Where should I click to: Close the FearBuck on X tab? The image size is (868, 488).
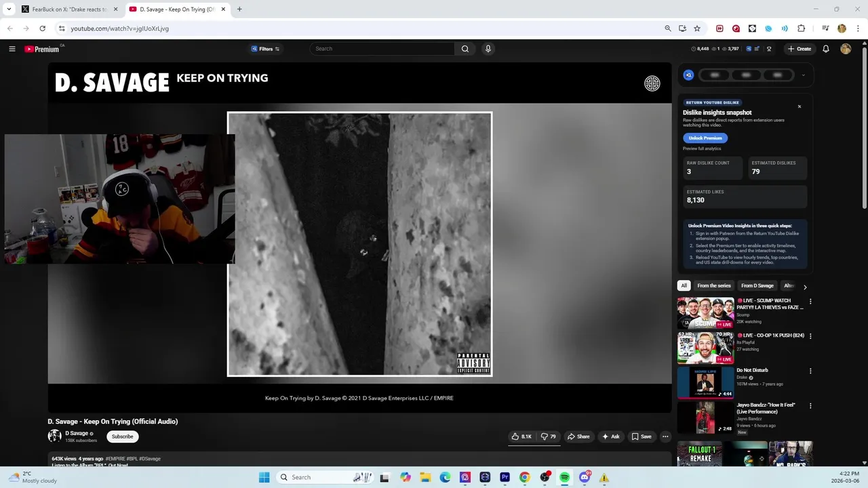115,9
